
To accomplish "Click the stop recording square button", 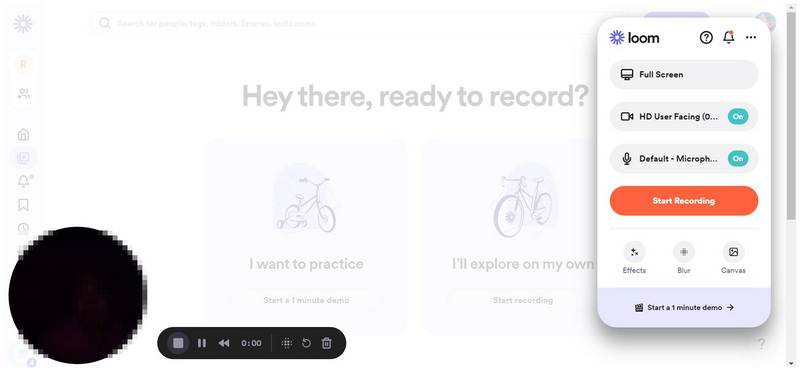I will 178,343.
